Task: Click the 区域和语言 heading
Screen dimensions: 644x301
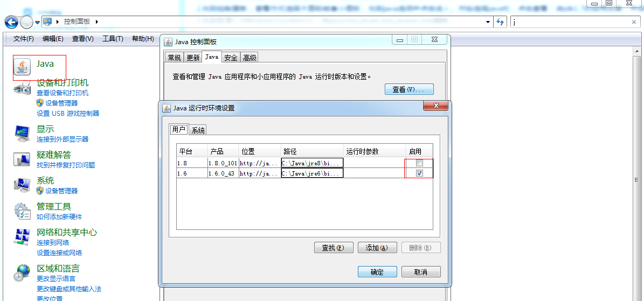Action: click(x=58, y=268)
